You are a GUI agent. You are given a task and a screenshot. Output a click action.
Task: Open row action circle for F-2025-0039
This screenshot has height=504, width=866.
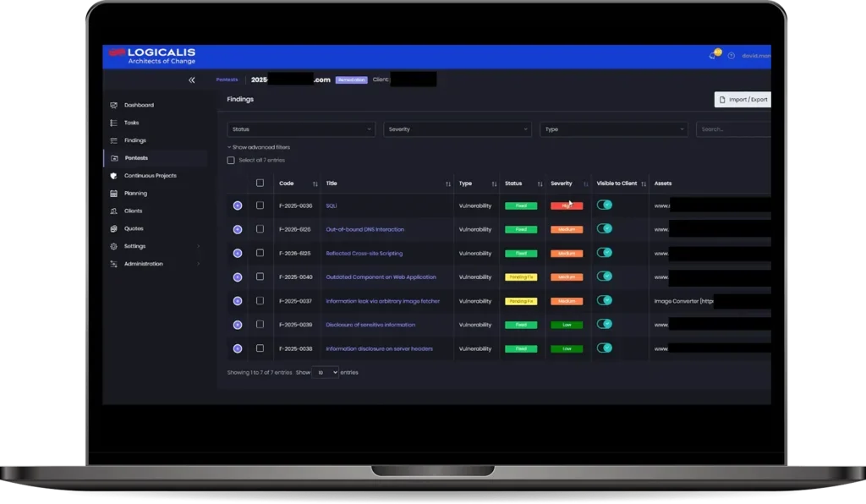coord(238,325)
